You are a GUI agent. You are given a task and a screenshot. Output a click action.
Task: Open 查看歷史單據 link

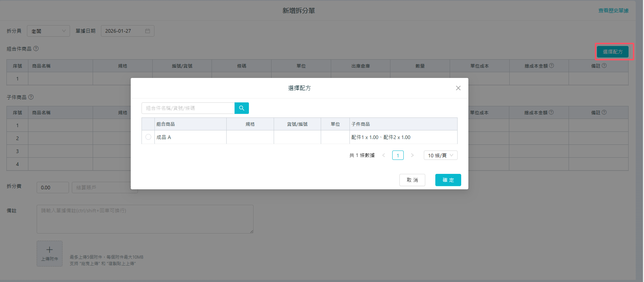[613, 11]
